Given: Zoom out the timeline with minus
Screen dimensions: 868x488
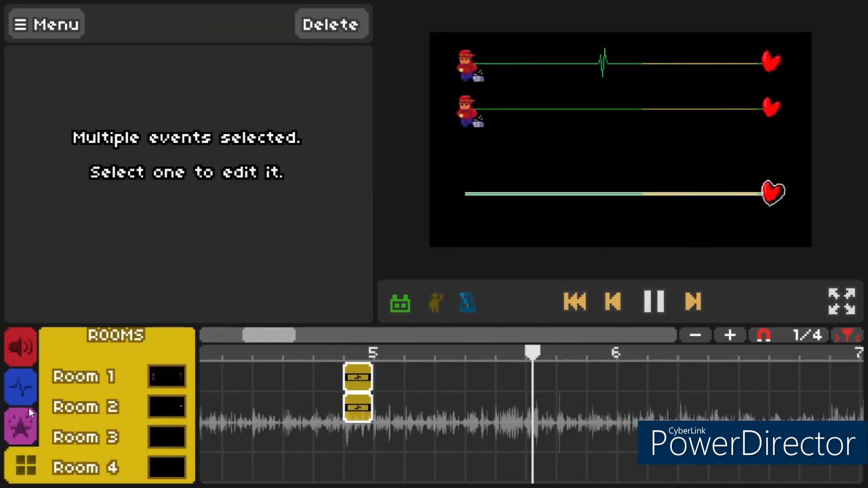Looking at the screenshot, I should click(x=695, y=335).
